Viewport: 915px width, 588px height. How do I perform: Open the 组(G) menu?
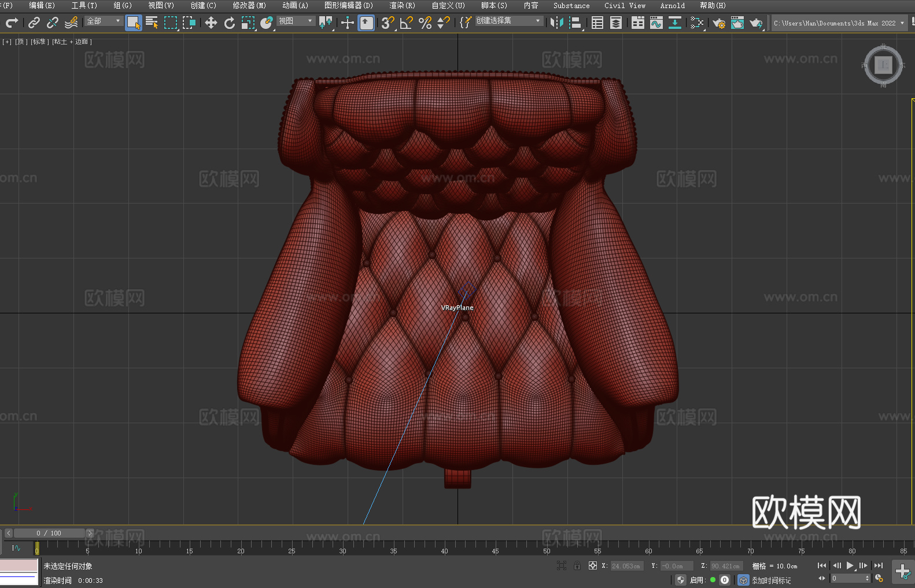[123, 5]
